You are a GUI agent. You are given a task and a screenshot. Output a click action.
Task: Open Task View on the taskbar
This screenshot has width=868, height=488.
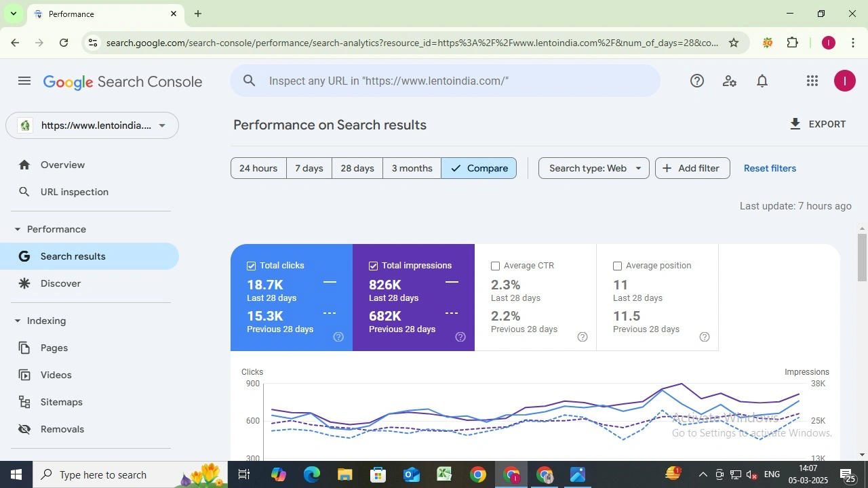point(244,474)
